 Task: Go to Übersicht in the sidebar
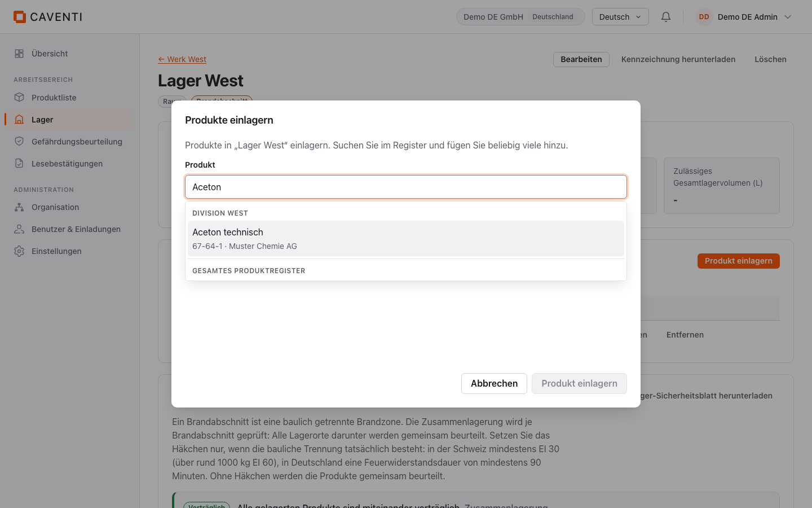pyautogui.click(x=69, y=54)
